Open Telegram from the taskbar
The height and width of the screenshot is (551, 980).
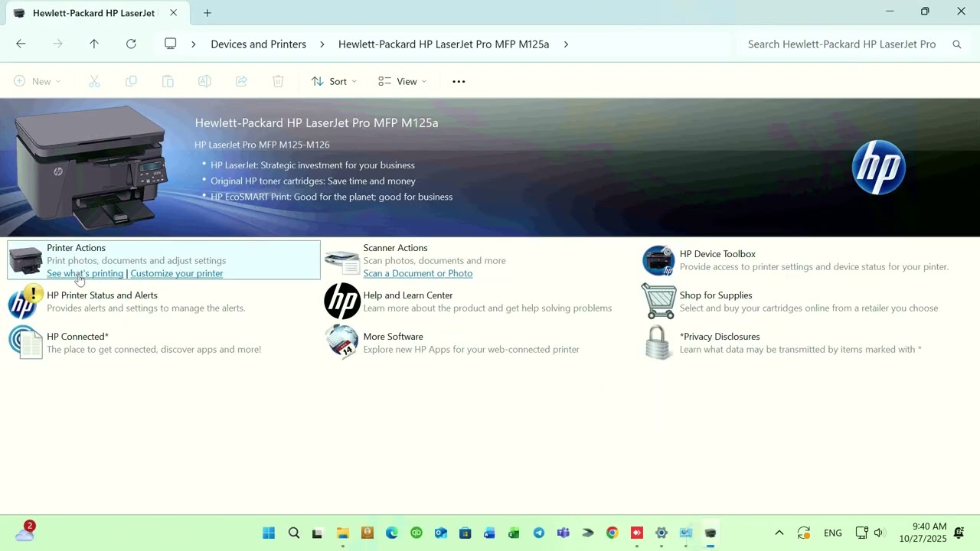[x=539, y=533]
